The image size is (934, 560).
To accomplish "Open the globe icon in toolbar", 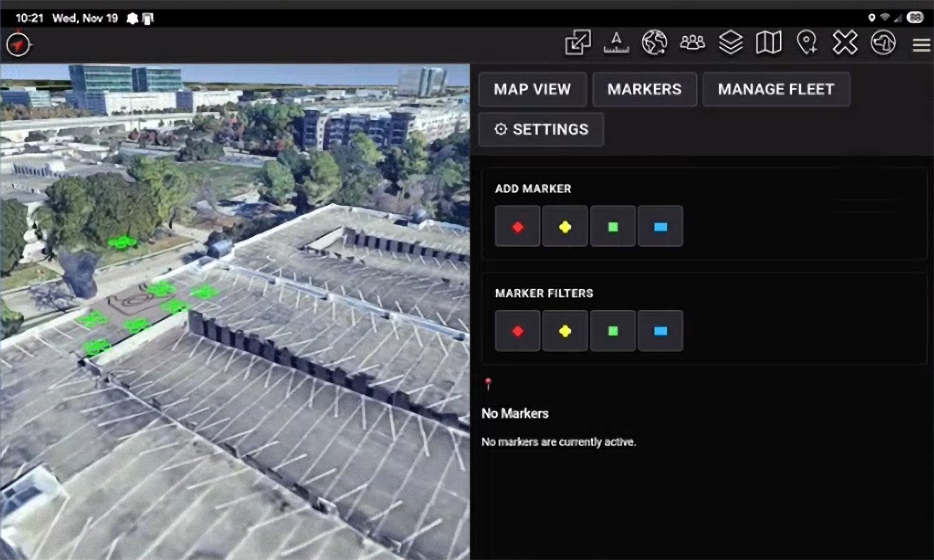I will point(654,42).
